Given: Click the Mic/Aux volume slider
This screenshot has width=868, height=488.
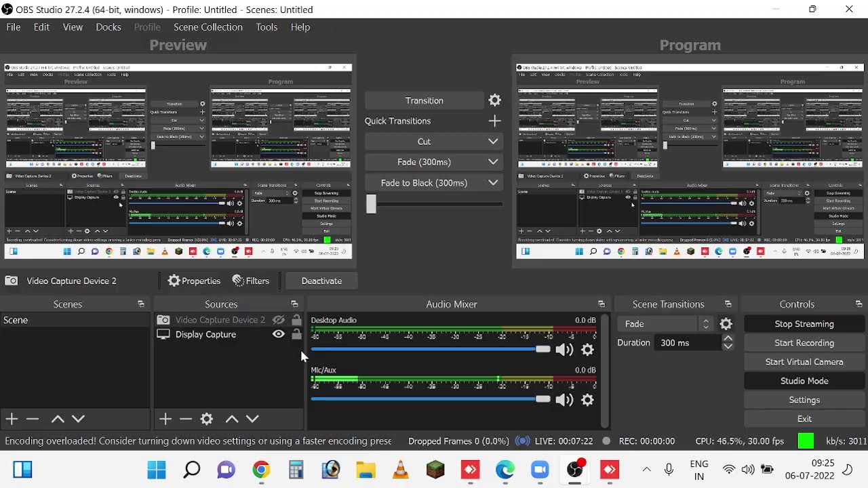Looking at the screenshot, I should click(431, 399).
